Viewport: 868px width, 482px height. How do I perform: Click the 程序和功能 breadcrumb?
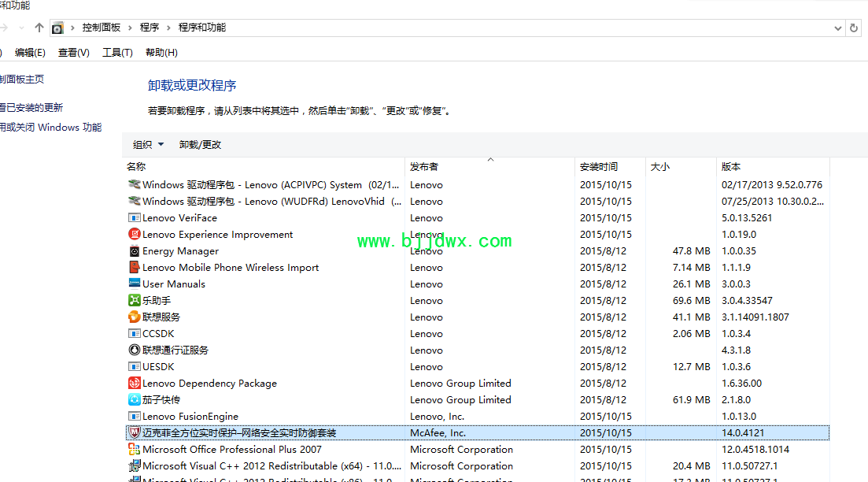pos(202,27)
